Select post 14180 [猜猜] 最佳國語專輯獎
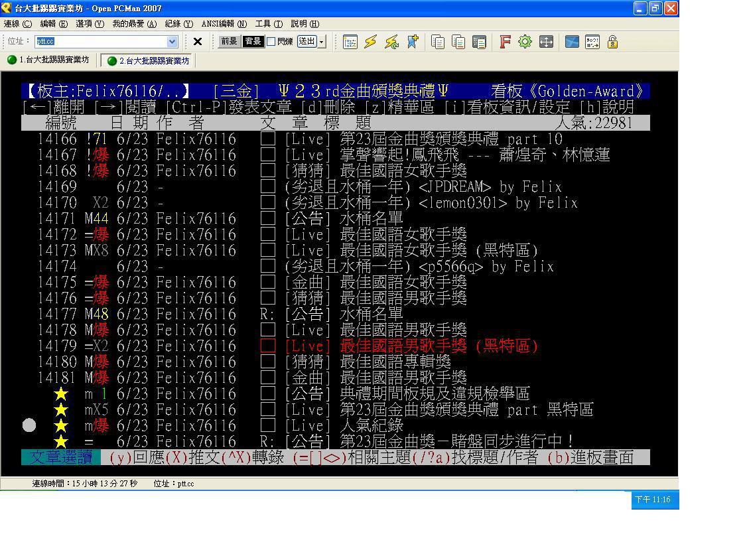This screenshot has width=747, height=560. [336, 362]
